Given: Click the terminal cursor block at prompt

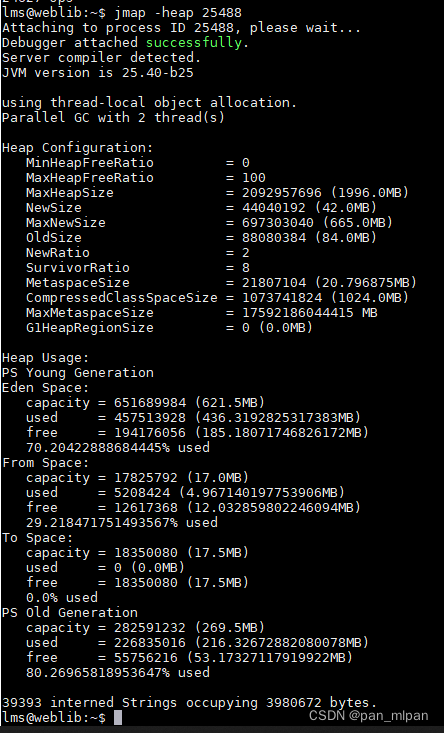Looking at the screenshot, I should 118,718.
